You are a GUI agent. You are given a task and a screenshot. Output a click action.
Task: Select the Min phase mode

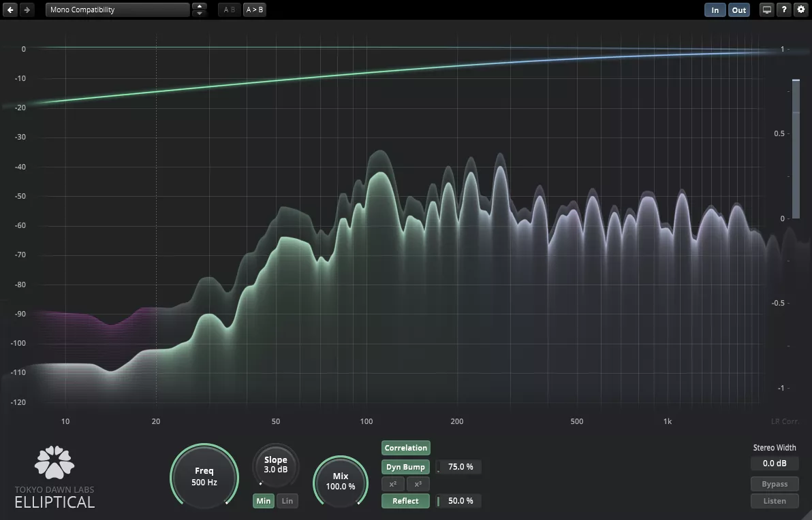click(x=264, y=501)
